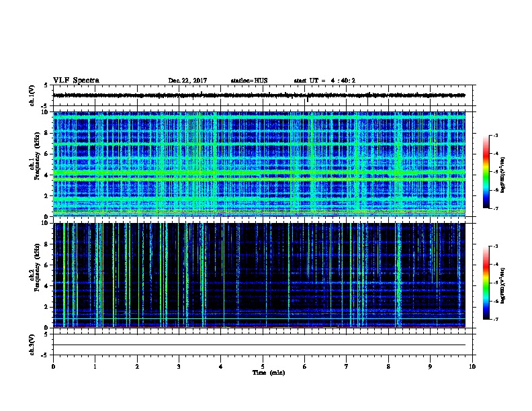The height and width of the screenshot is (411, 532).
Task: Click inside the ch.1 spectrogram panel
Action: pos(259,164)
